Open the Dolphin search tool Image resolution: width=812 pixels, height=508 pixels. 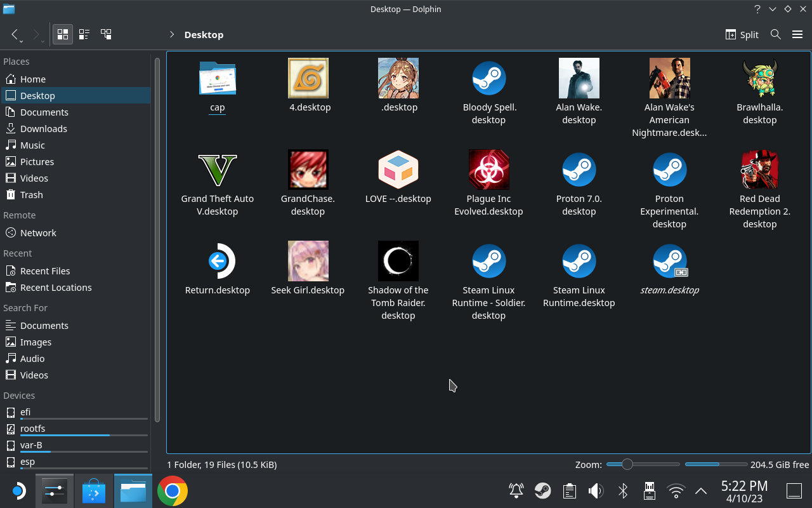click(775, 34)
